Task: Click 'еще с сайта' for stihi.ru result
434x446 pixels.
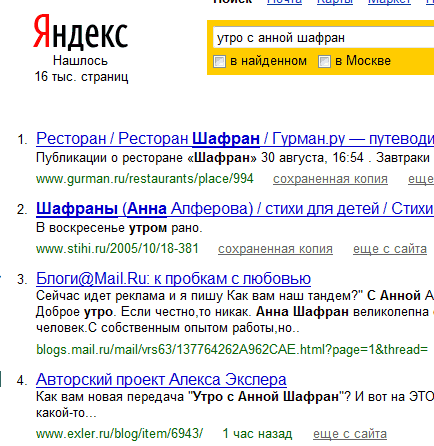Action: click(390, 249)
